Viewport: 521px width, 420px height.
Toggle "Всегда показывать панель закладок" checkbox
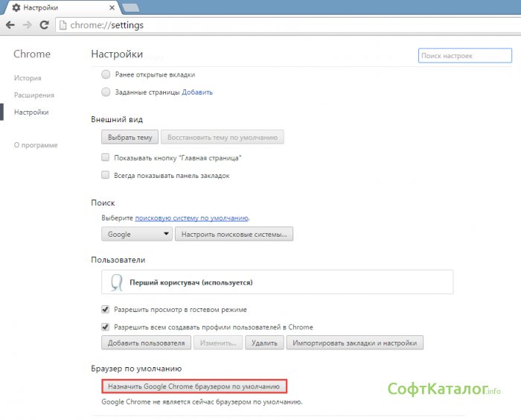coord(106,175)
